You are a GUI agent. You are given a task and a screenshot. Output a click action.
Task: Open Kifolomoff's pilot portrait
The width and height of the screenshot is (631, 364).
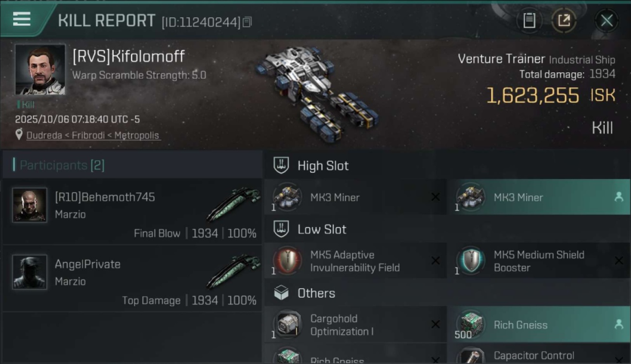point(40,69)
